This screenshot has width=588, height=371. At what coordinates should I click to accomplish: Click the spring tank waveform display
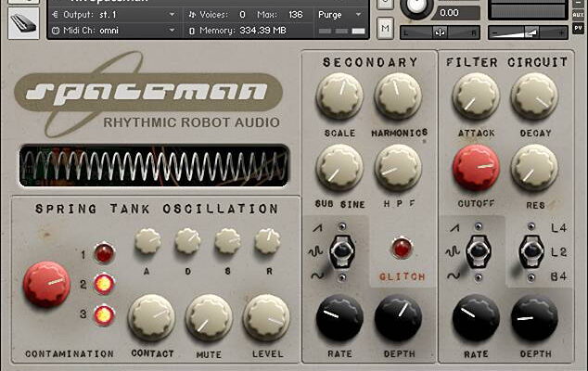tap(153, 166)
